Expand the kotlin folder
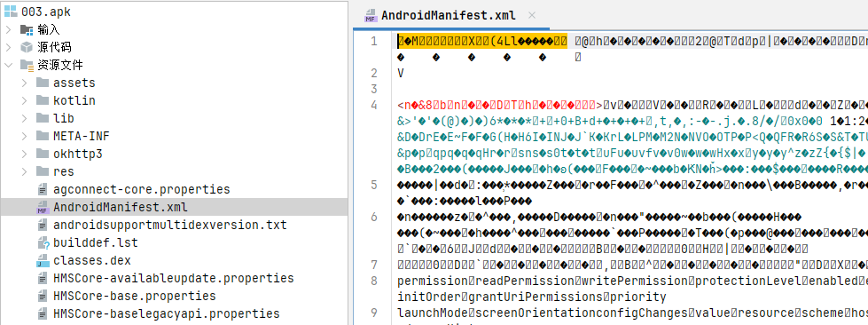 24,100
